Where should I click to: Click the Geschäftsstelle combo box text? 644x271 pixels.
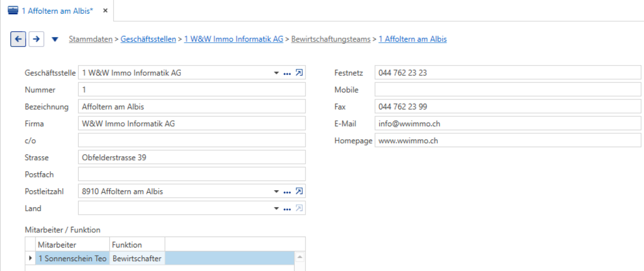point(131,73)
